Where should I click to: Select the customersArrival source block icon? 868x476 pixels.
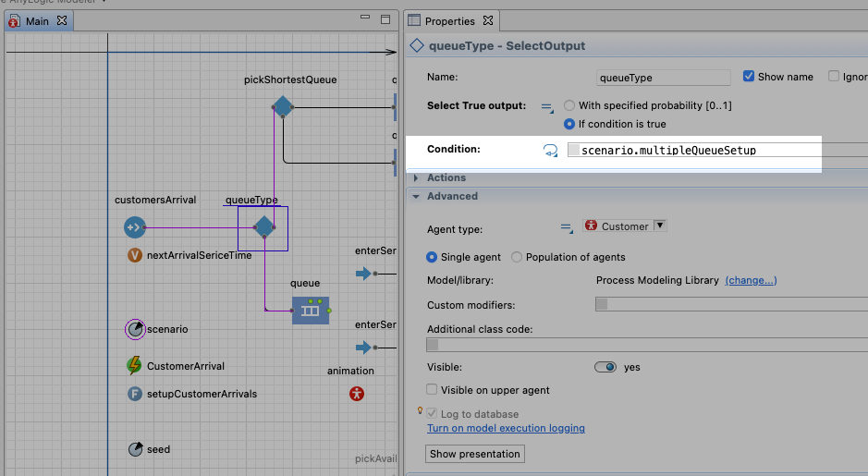point(135,227)
